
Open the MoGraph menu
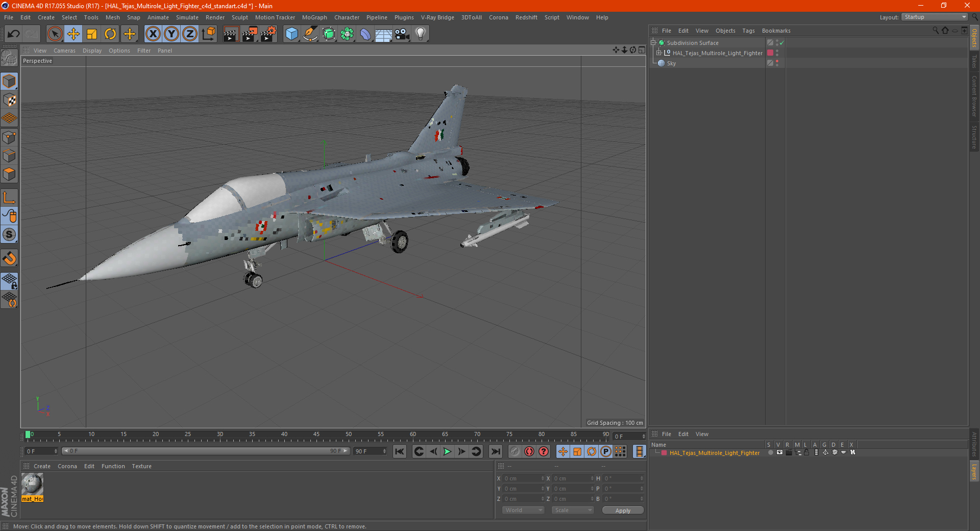[x=314, y=17]
